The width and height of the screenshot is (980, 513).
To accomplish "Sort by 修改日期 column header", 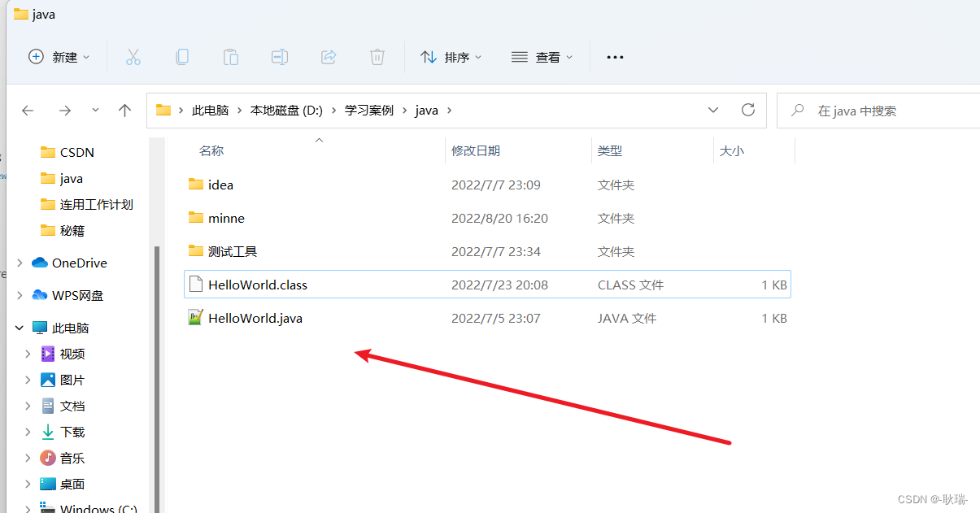I will (476, 150).
